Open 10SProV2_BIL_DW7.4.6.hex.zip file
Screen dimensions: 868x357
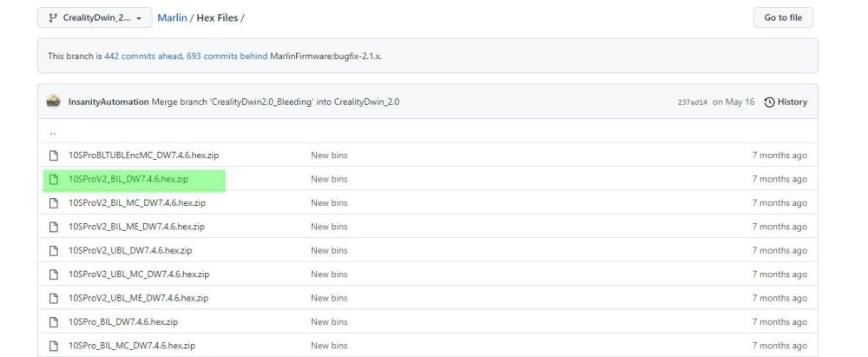pos(128,179)
